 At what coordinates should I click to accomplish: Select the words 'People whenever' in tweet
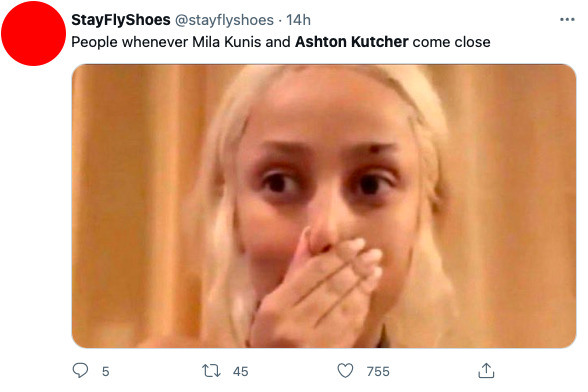(x=129, y=42)
